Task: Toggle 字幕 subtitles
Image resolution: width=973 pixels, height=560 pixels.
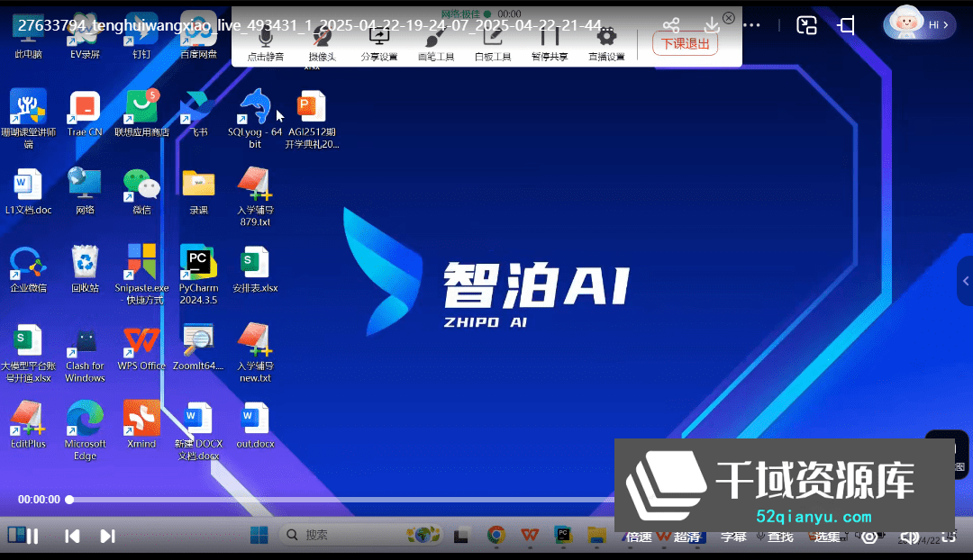Action: [x=732, y=537]
